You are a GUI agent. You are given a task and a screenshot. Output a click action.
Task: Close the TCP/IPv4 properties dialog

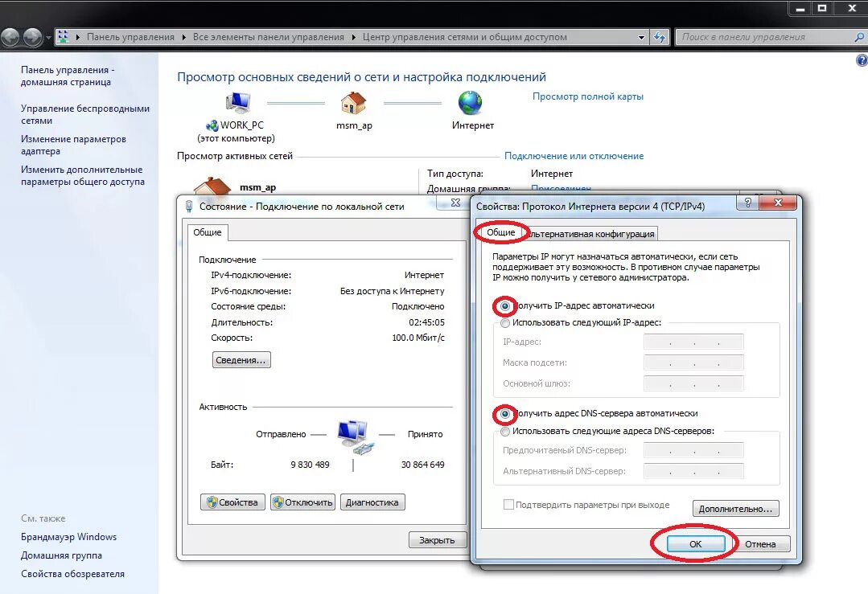(x=778, y=203)
